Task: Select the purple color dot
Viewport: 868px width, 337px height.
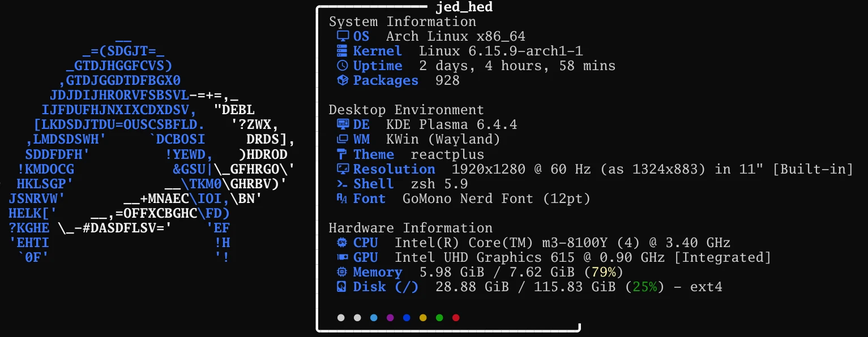Action: pos(390,318)
